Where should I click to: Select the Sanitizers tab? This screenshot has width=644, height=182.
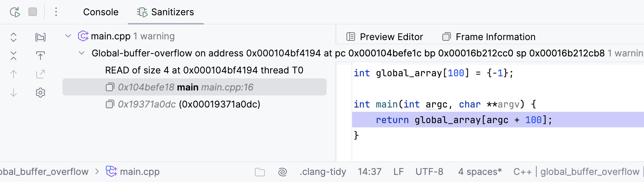(166, 12)
